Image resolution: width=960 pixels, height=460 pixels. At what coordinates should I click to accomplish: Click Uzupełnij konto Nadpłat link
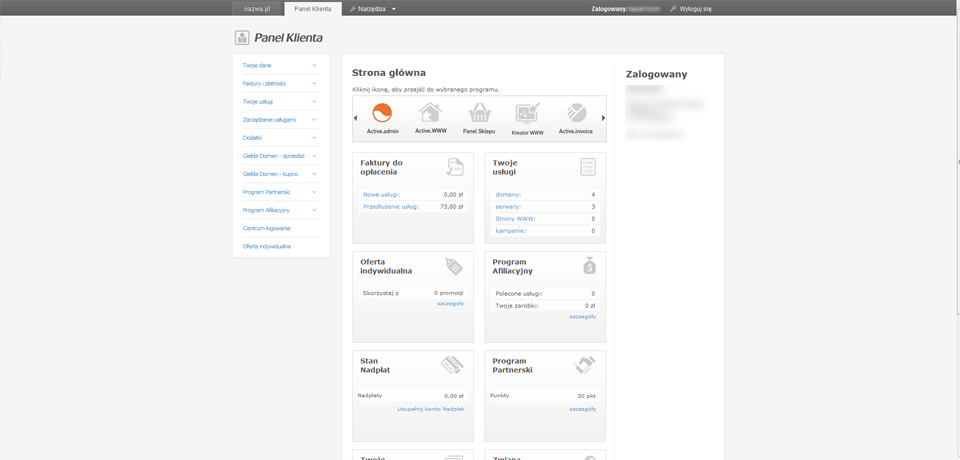click(x=430, y=409)
